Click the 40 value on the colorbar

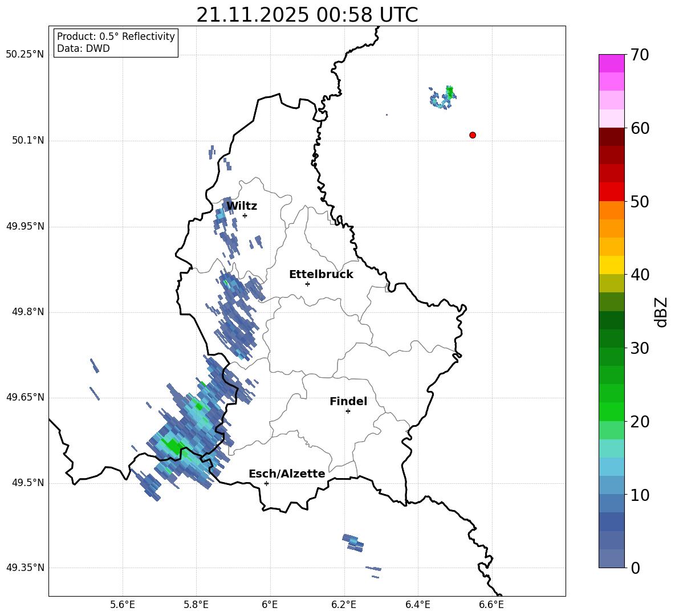[640, 275]
